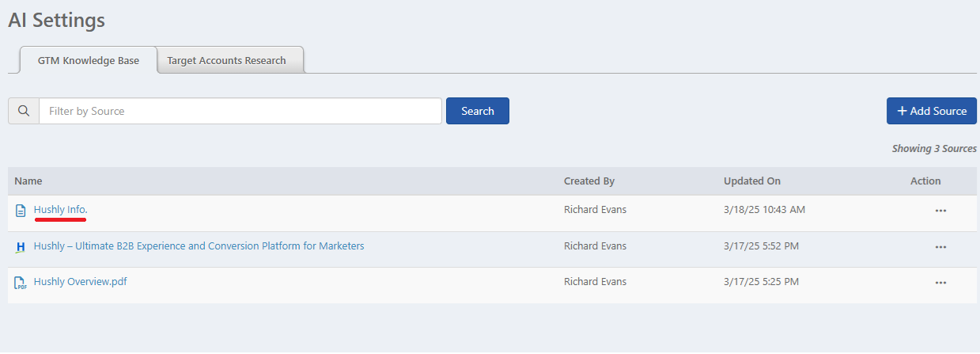This screenshot has height=354, width=980.
Task: Open the Hushly – Ultimate B2B Experience link
Action: pyautogui.click(x=199, y=246)
